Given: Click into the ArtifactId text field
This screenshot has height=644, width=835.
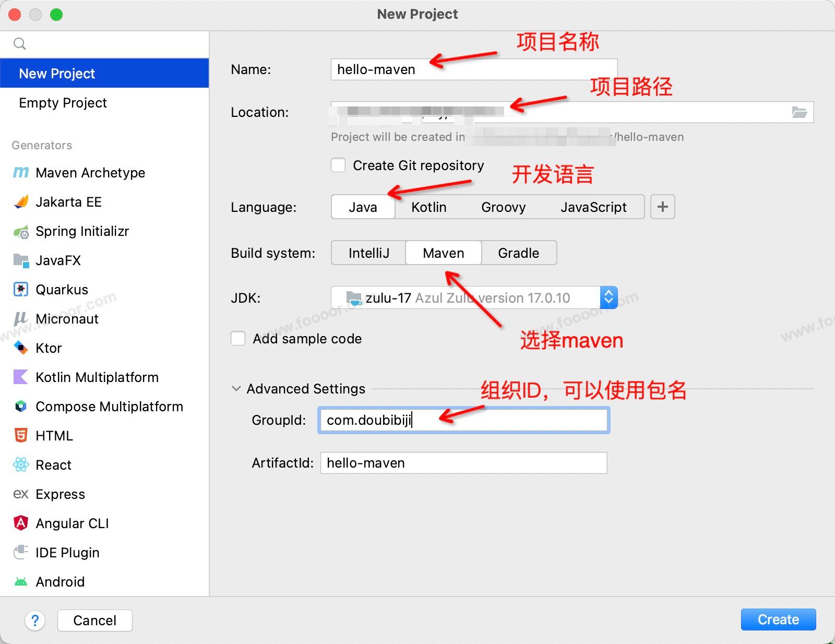Looking at the screenshot, I should (463, 463).
